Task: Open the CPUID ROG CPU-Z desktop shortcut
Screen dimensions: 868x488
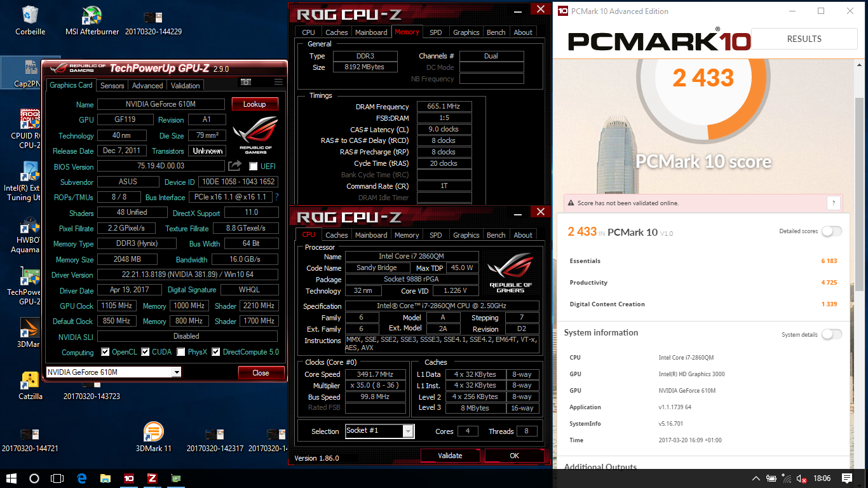Action: [x=29, y=129]
